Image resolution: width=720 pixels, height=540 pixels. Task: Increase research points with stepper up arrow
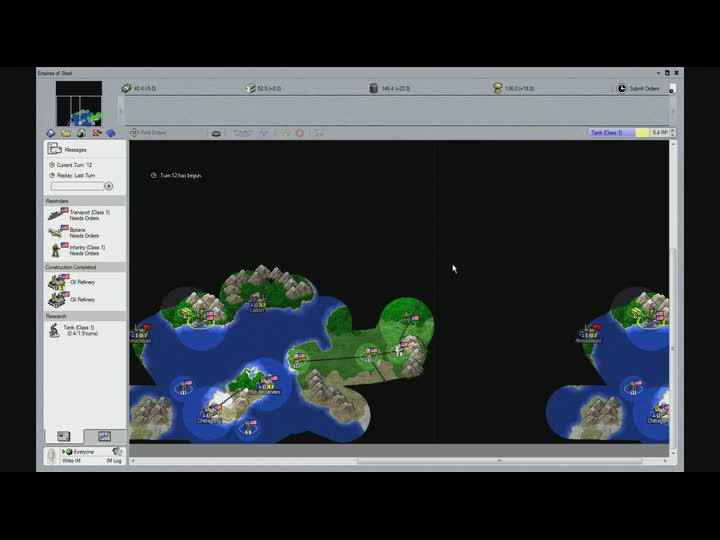tap(673, 130)
